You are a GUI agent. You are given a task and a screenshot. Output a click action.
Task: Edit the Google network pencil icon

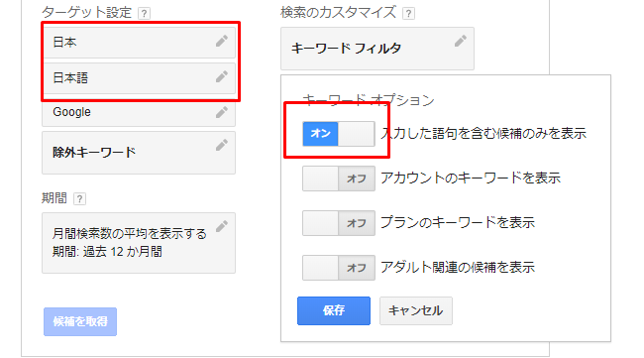(222, 112)
